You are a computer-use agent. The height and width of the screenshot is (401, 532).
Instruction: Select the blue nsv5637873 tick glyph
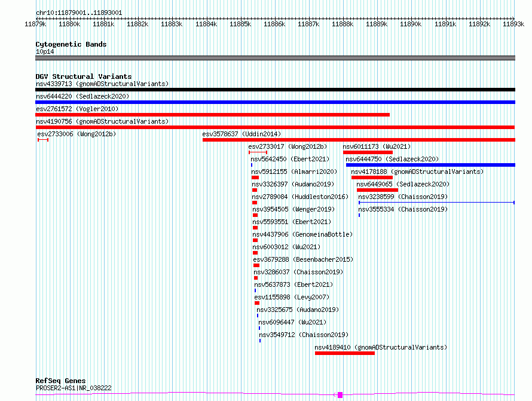[x=255, y=290]
